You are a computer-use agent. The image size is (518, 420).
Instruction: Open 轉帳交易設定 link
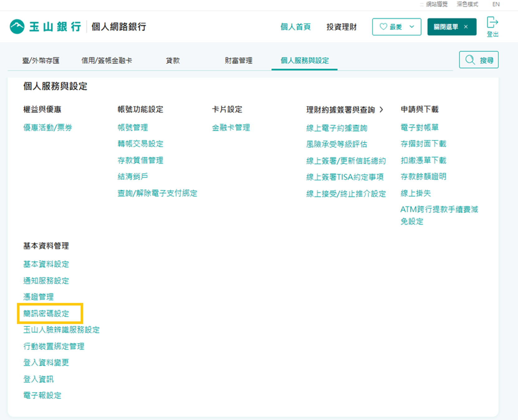pyautogui.click(x=141, y=144)
